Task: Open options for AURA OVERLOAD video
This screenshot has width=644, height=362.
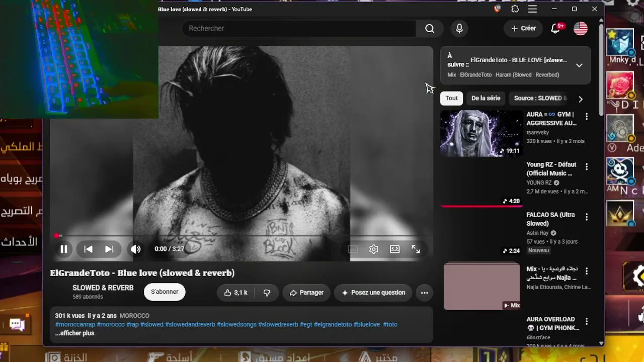Action: [586, 321]
